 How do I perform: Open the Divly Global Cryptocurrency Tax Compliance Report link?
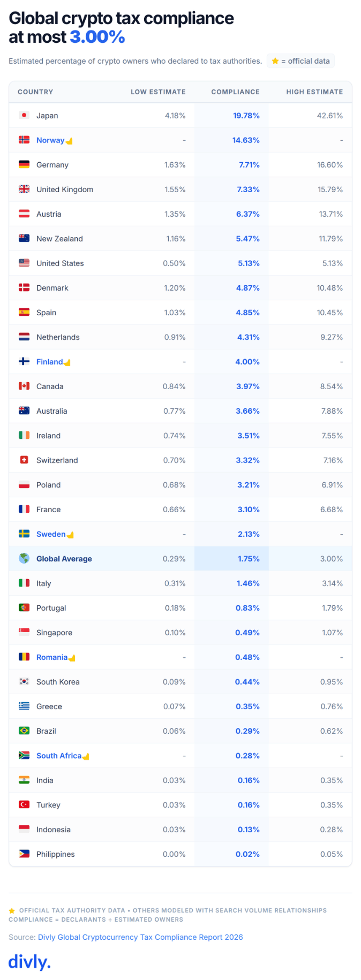click(140, 937)
